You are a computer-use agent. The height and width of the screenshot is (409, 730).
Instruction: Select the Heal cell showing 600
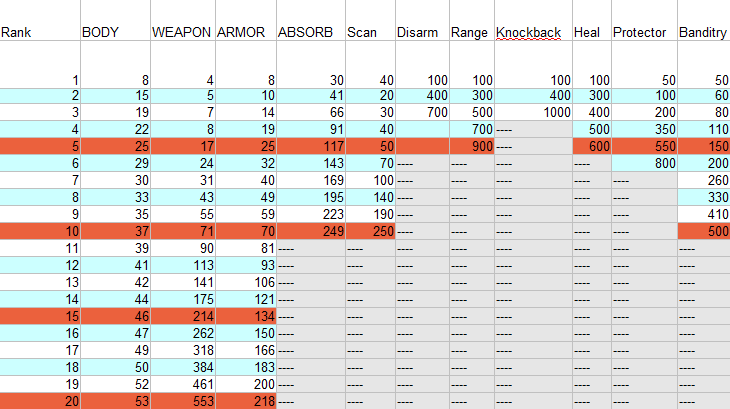pyautogui.click(x=591, y=146)
